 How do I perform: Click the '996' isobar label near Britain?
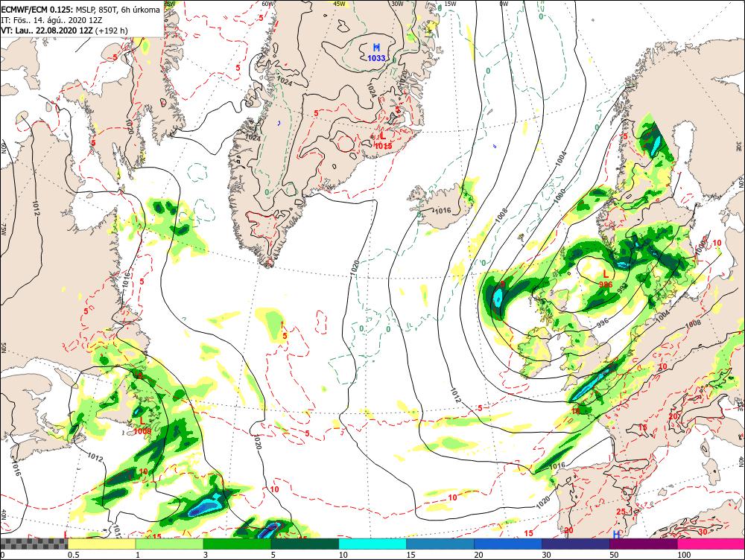tap(602, 323)
